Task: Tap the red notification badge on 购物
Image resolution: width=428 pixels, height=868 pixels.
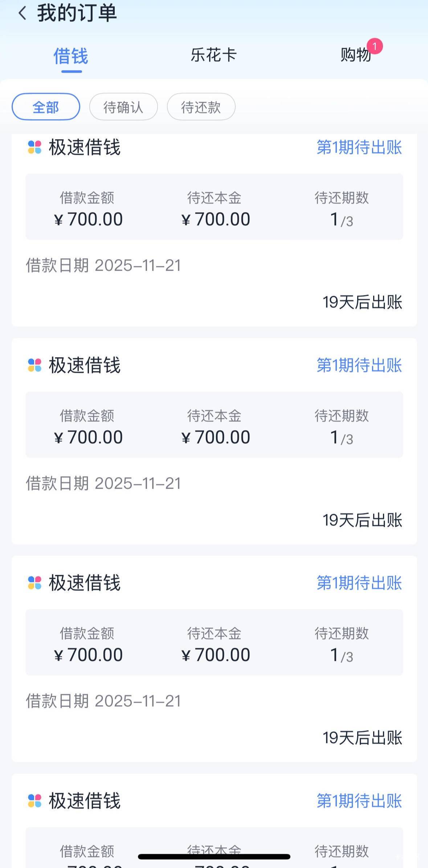Action: click(x=375, y=47)
